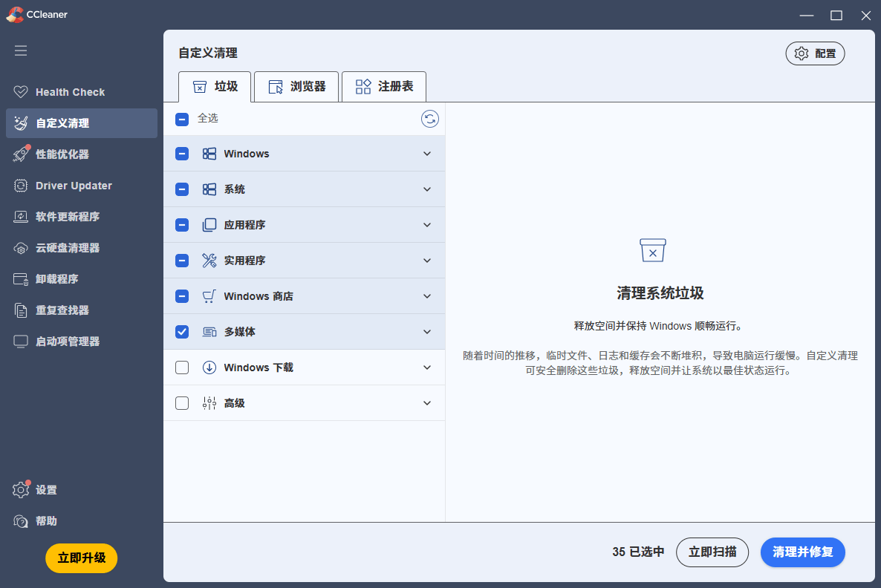Click the 多媒体 media icon
Screen dimensions: 881x588
click(209, 331)
